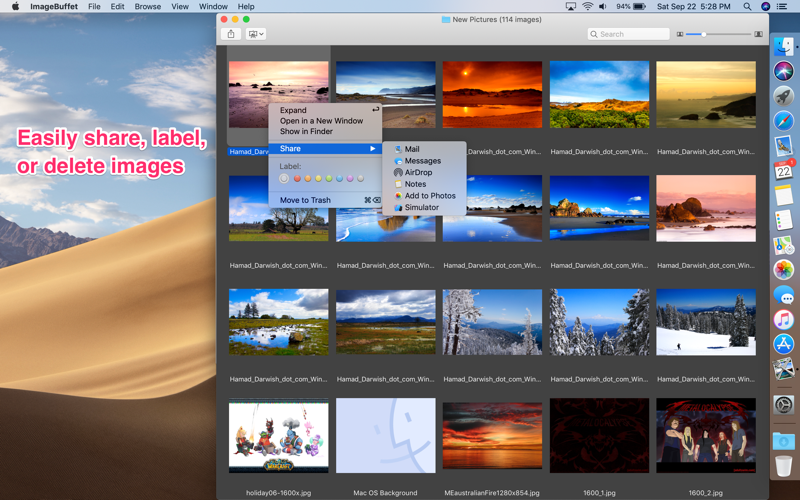
Task: Click the Search field
Action: 629,34
